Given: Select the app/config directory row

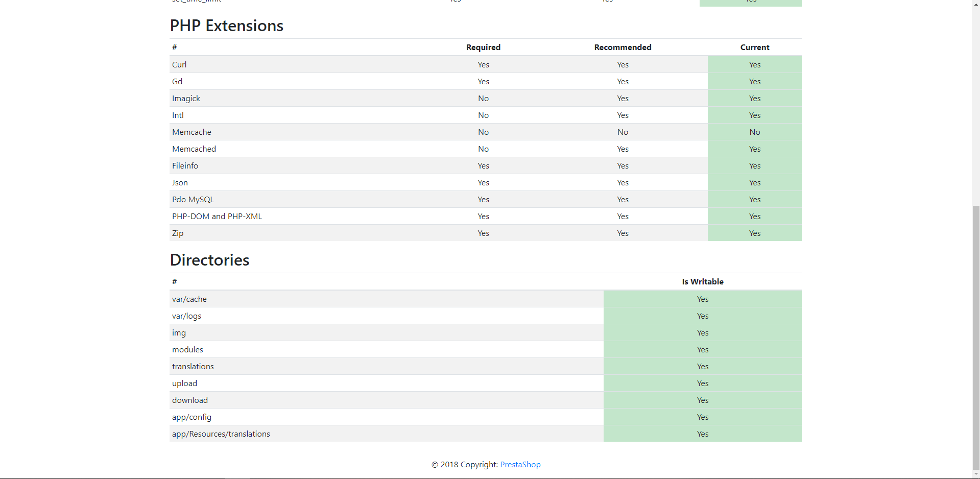Looking at the screenshot, I should [x=192, y=417].
